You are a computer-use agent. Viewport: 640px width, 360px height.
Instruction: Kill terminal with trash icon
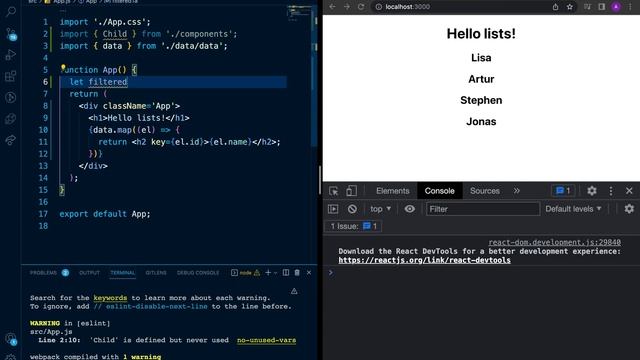[x=297, y=273]
